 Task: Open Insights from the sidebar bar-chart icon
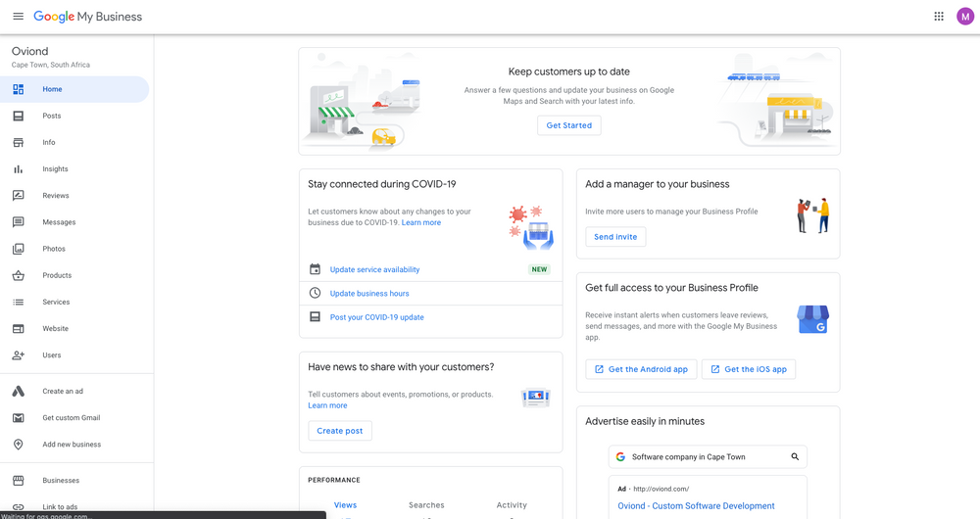coord(18,169)
